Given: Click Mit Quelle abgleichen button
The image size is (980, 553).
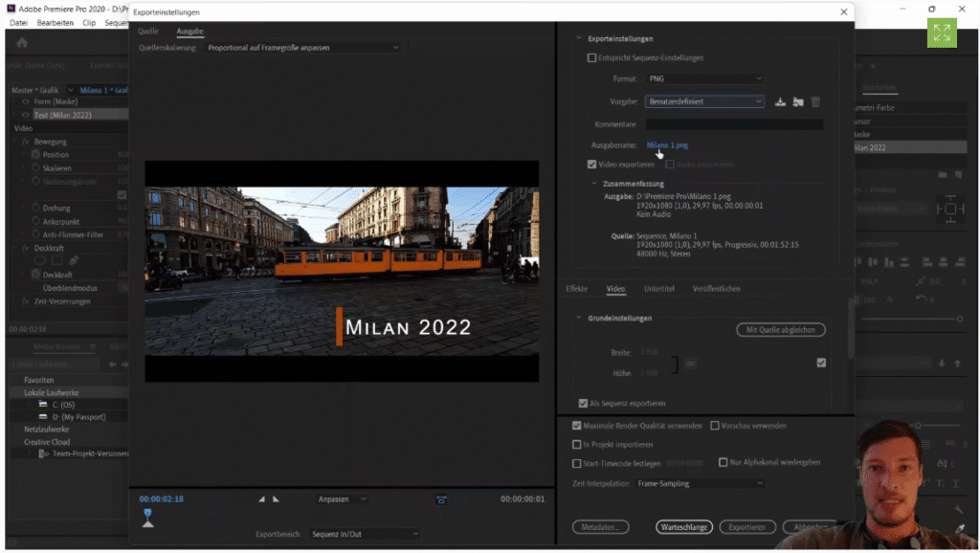Looking at the screenshot, I should [x=781, y=330].
